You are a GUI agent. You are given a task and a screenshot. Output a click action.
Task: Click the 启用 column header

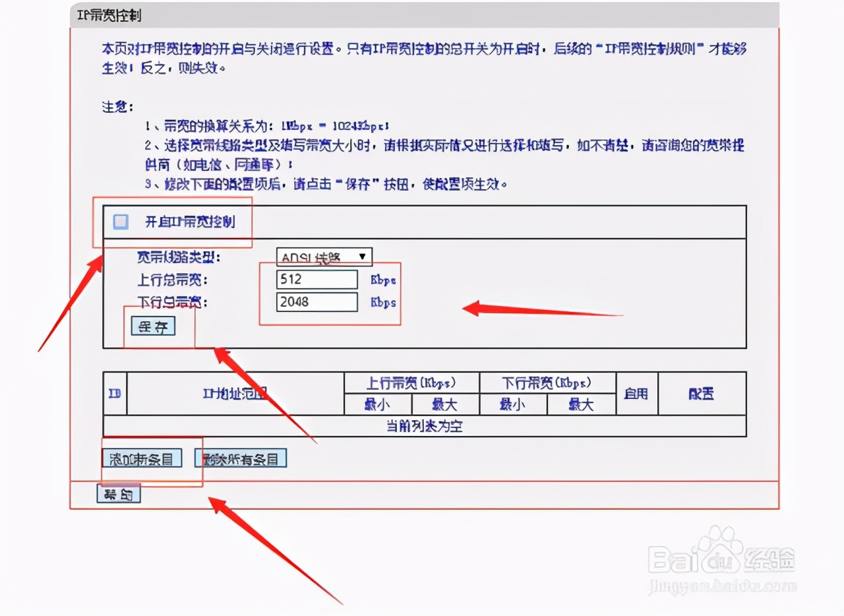tap(636, 393)
